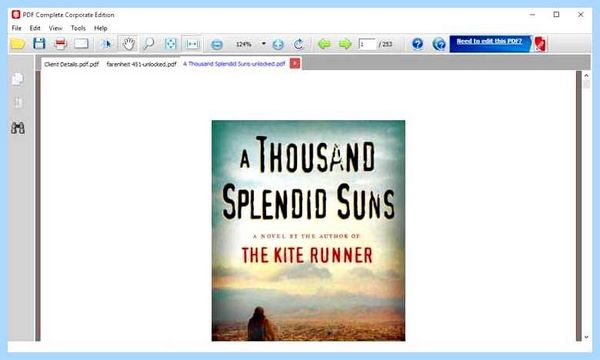Pick the magnifying glass zoom tool

(x=148, y=44)
